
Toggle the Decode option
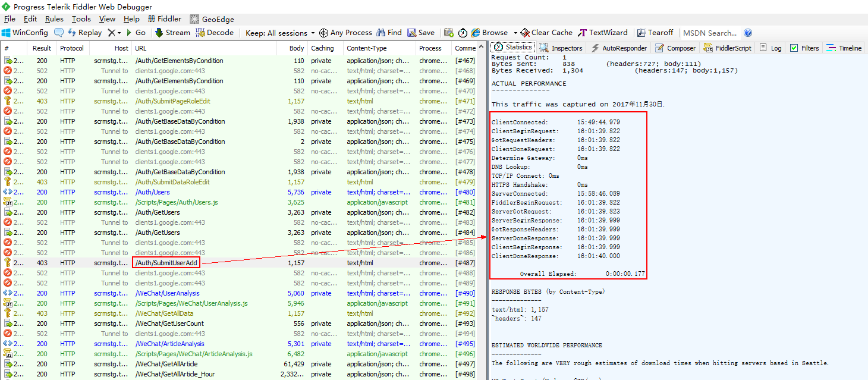click(215, 33)
